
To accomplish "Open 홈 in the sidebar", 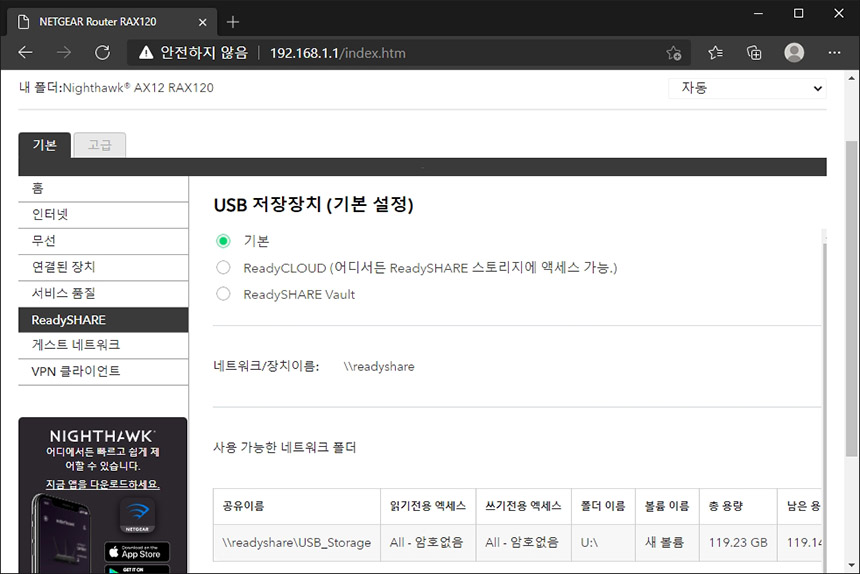I will (x=103, y=189).
